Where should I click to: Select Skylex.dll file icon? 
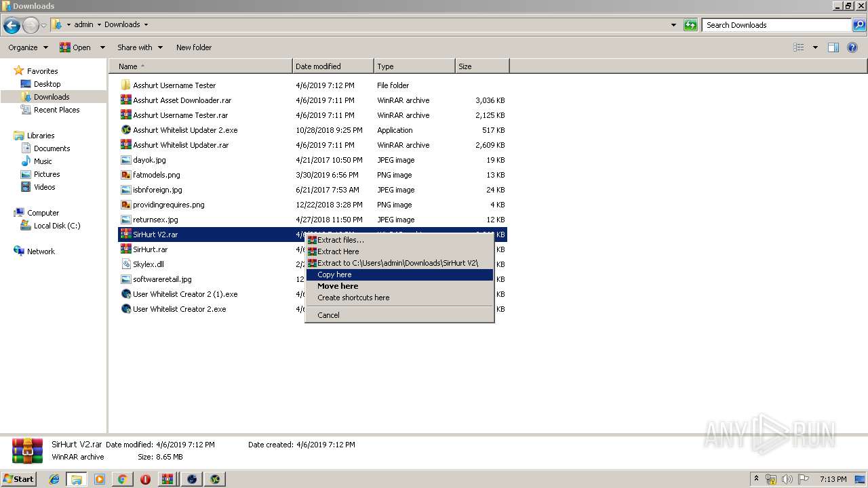click(x=125, y=264)
